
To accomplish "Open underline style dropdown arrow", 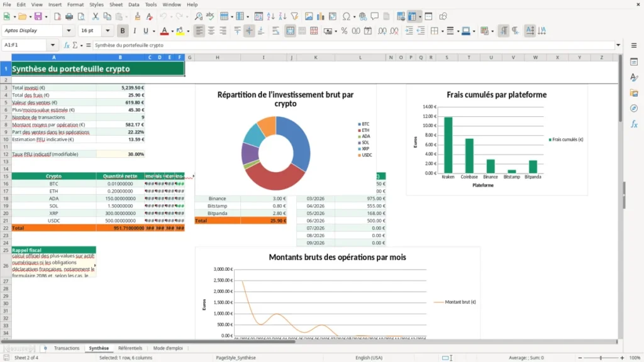I will tap(153, 31).
